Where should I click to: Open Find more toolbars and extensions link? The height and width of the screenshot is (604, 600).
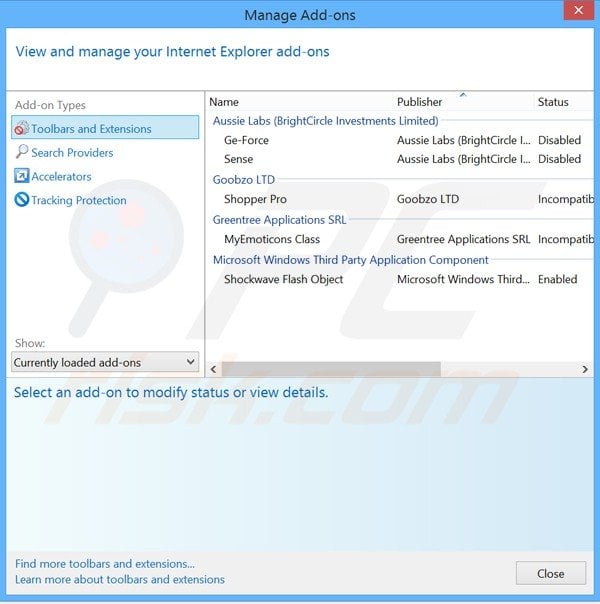(105, 564)
